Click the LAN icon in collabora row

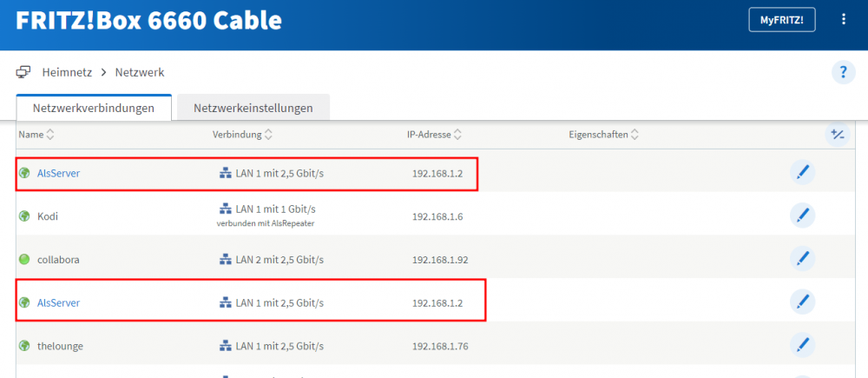click(225, 260)
